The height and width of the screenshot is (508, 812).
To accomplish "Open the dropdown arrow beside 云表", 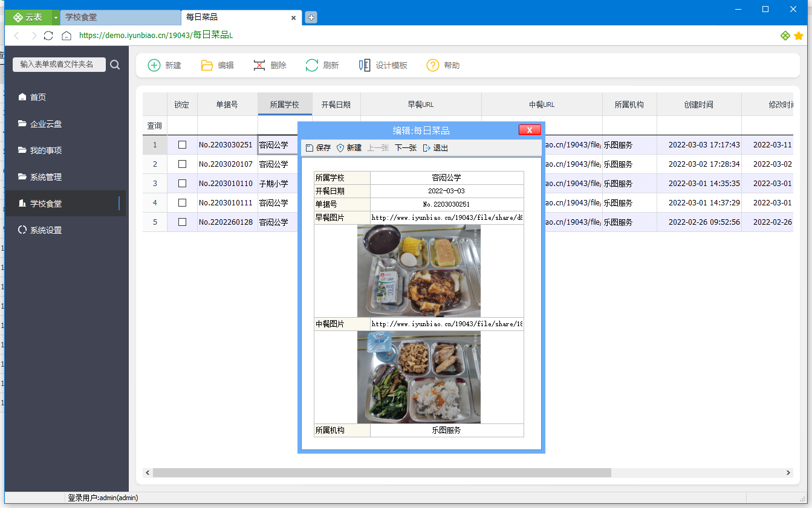I will (56, 18).
